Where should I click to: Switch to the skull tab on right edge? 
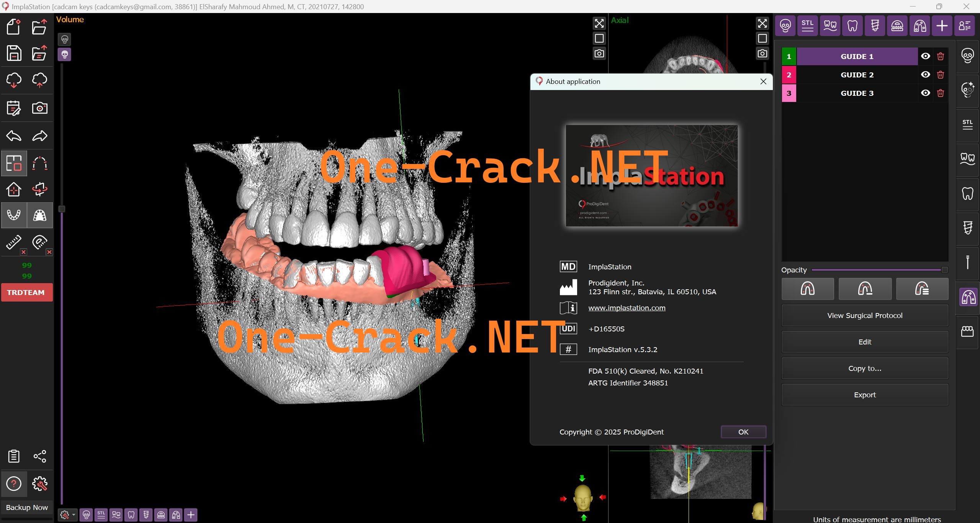pyautogui.click(x=967, y=55)
